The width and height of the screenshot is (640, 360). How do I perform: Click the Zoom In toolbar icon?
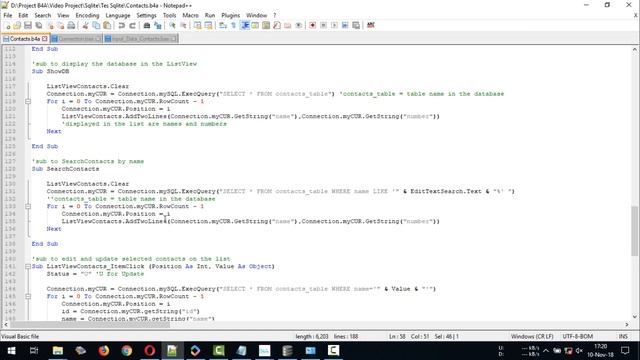tap(172, 25)
